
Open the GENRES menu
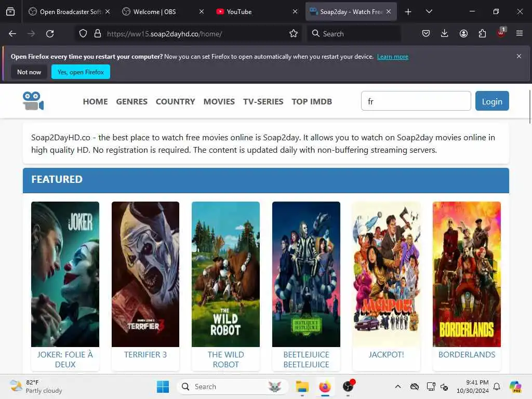131,101
